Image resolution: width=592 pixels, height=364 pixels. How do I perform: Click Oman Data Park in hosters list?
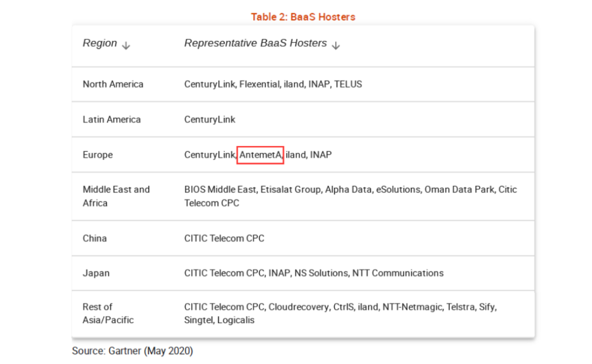461,190
